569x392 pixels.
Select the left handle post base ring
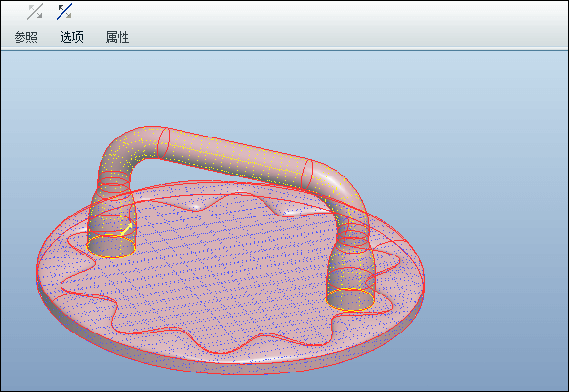pos(111,247)
